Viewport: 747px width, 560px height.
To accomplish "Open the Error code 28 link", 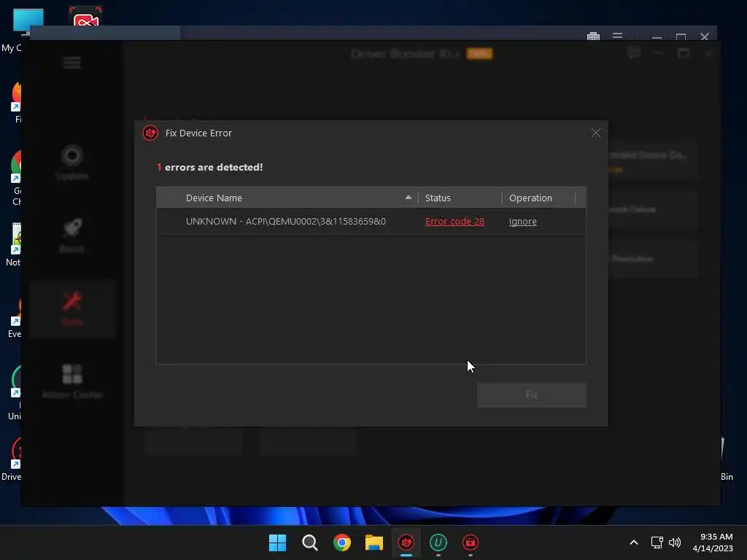I will click(454, 222).
